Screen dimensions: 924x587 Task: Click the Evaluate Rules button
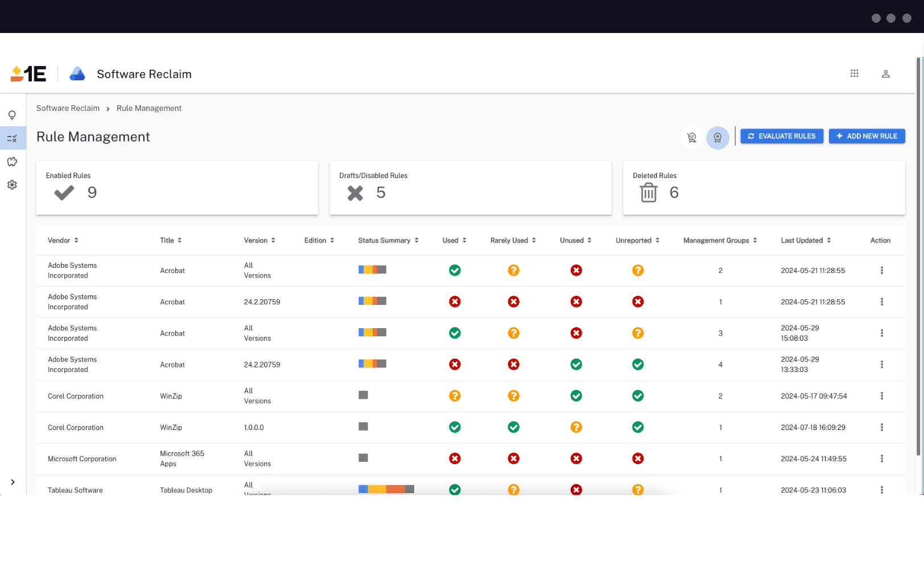coord(781,137)
